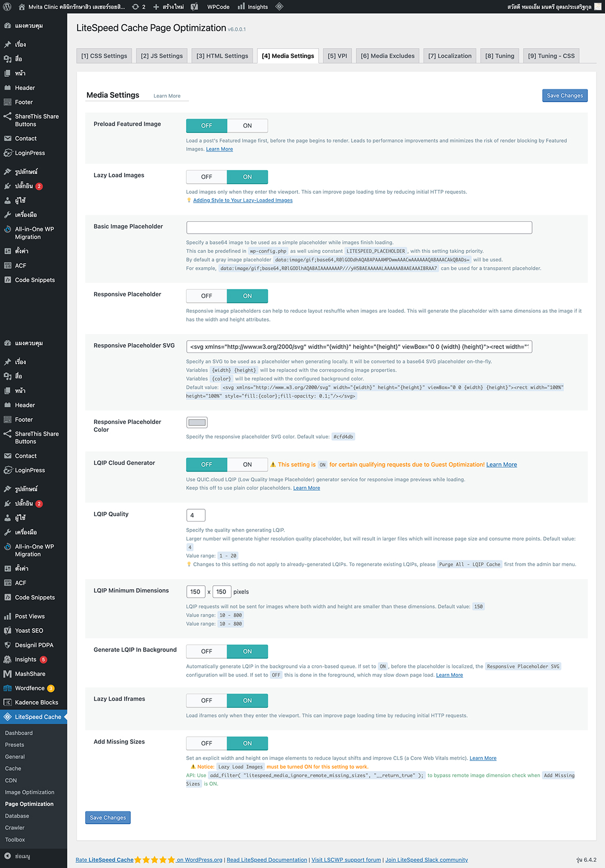Select ON for Add Missing Sizes
This screenshot has width=605, height=868.
click(x=248, y=743)
